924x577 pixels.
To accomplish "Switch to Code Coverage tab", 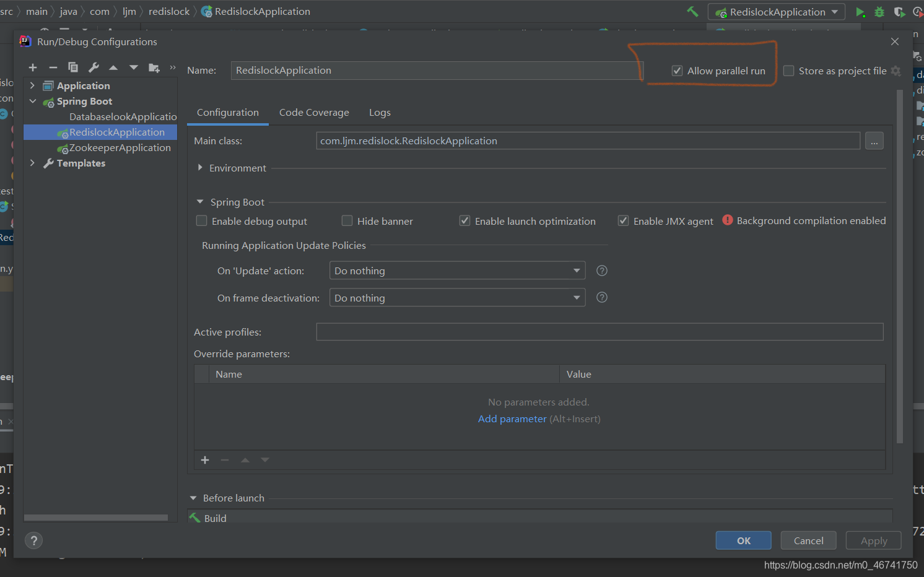I will 314,113.
